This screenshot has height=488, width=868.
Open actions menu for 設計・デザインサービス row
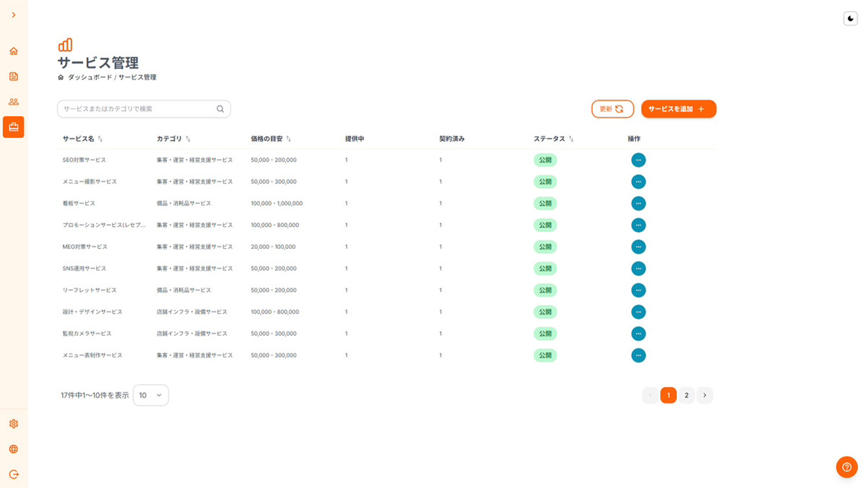[x=638, y=312]
